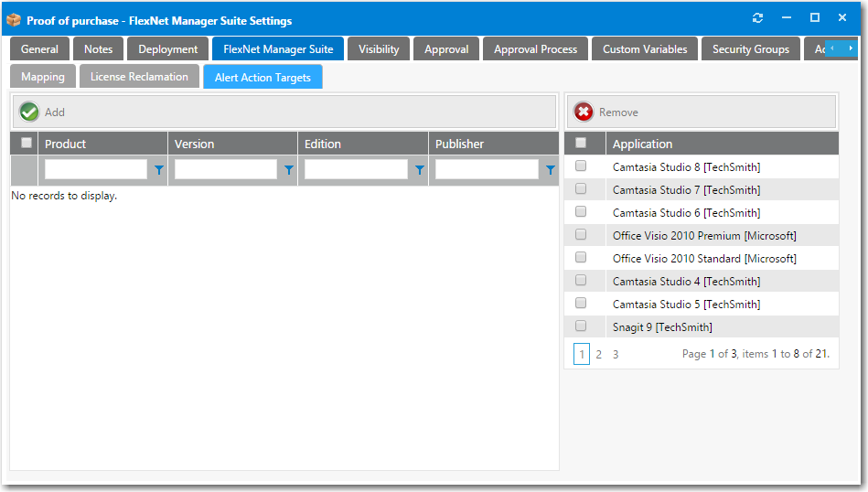Check the Camtasia Studio 8 checkbox

pos(581,166)
